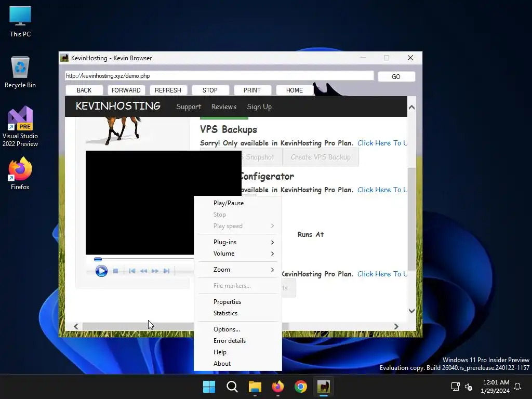Click the Next track media icon
This screenshot has width=532, height=399.
[x=166, y=271]
